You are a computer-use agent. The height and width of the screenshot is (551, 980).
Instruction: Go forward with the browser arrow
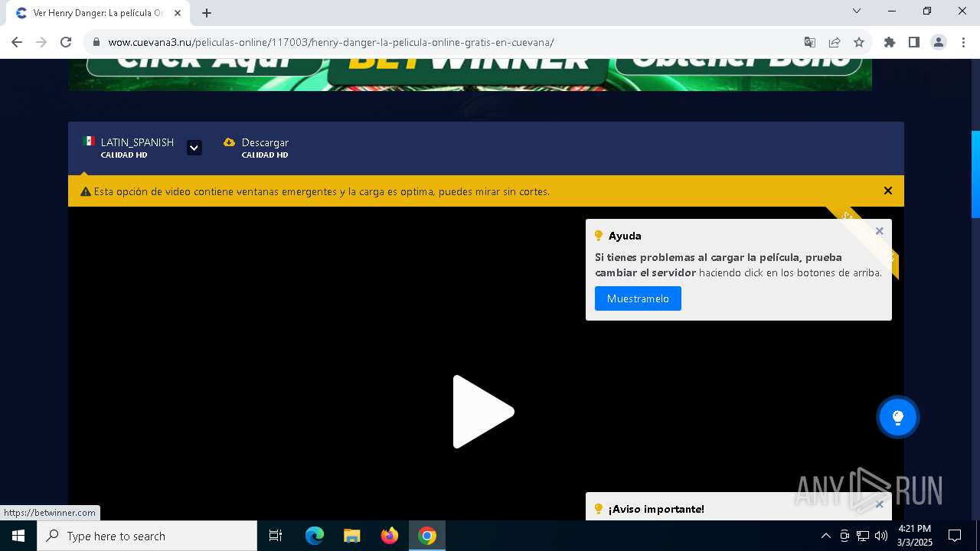(41, 42)
